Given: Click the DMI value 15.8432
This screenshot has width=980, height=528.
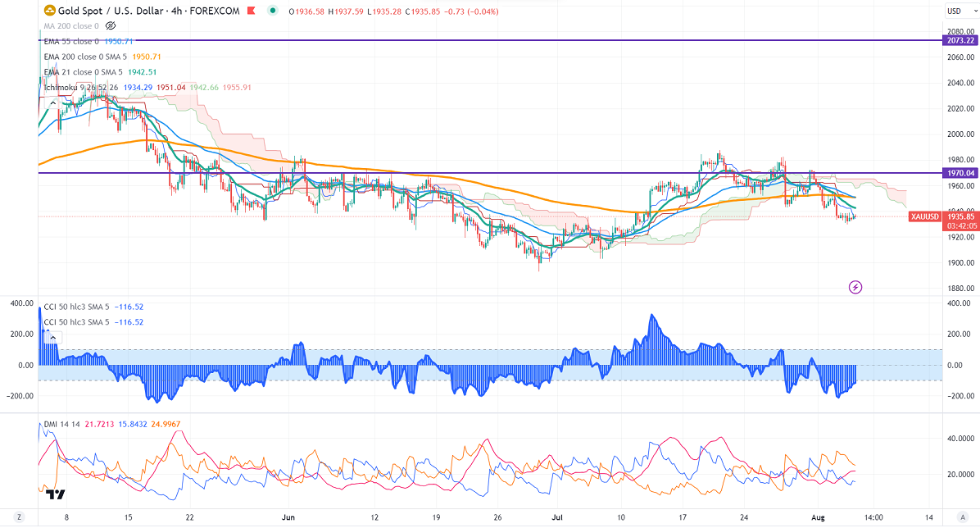Looking at the screenshot, I should (133, 424).
